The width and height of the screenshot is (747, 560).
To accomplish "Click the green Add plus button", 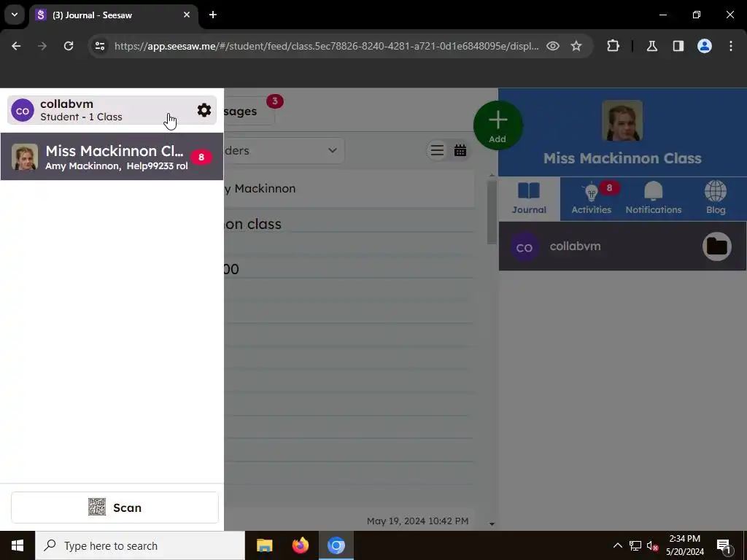I will click(x=498, y=125).
